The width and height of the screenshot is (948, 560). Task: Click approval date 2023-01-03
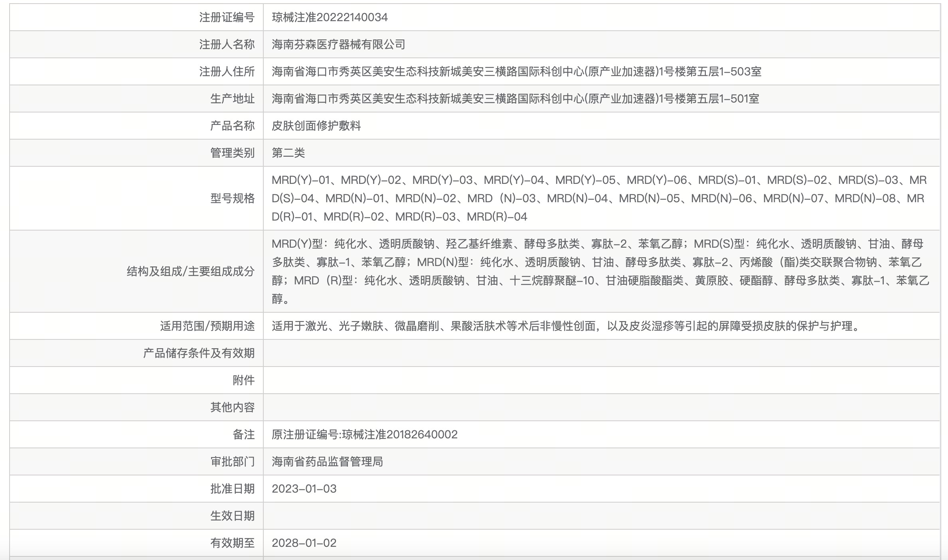pos(304,489)
